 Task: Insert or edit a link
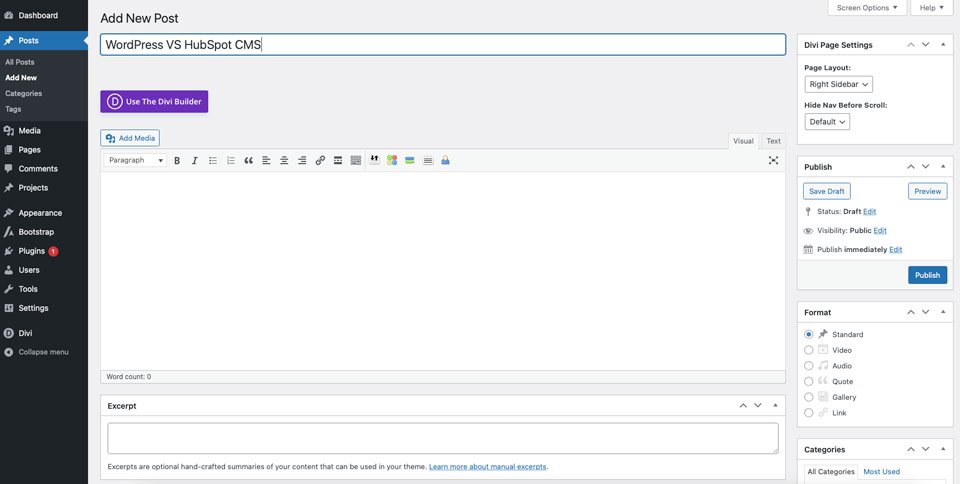(x=320, y=160)
